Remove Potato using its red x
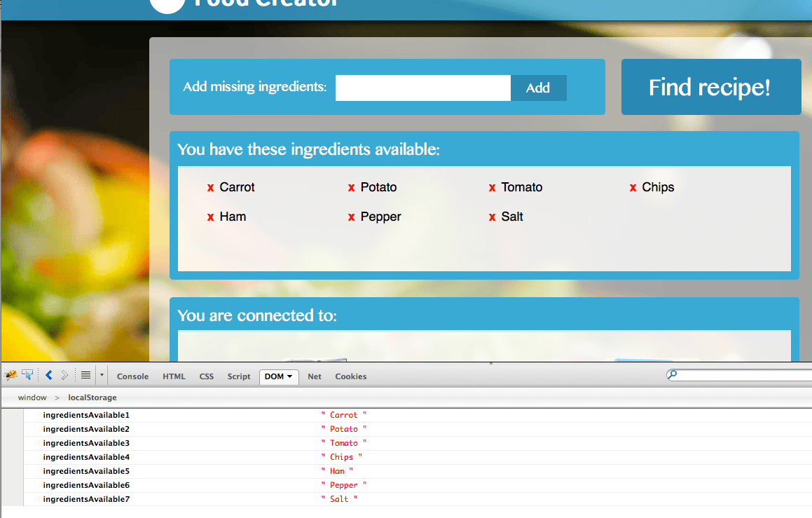Screen dimensions: 812x518 (351, 187)
